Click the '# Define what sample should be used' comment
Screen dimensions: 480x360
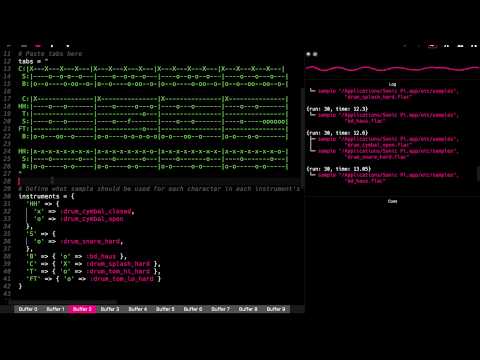coord(159,189)
